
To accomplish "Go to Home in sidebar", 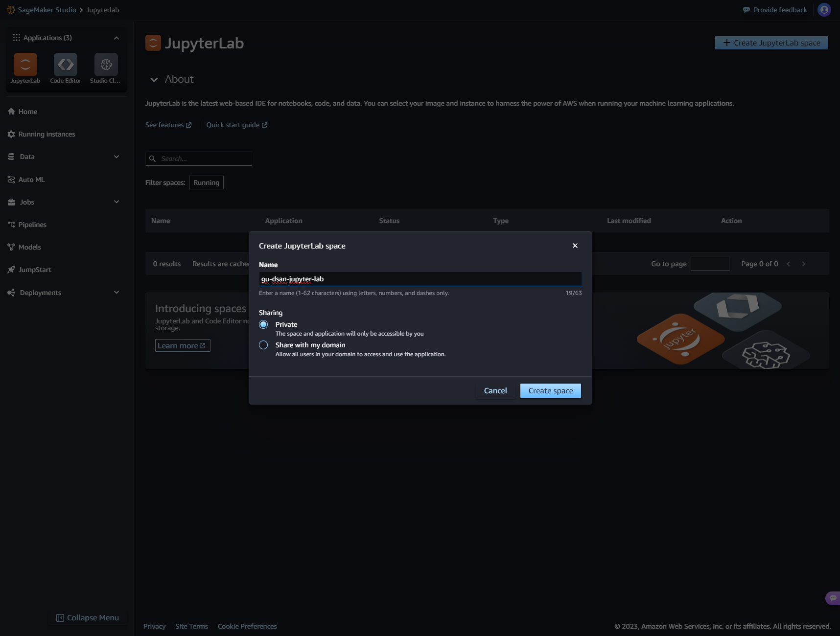I will [x=28, y=112].
